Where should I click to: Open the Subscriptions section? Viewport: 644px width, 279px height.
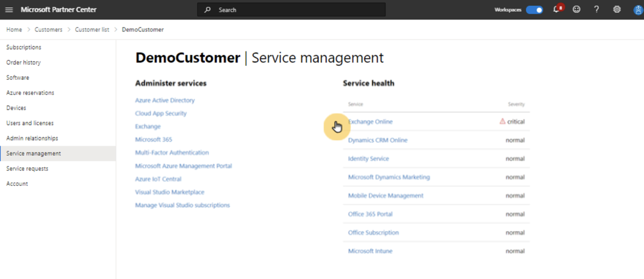click(x=23, y=47)
